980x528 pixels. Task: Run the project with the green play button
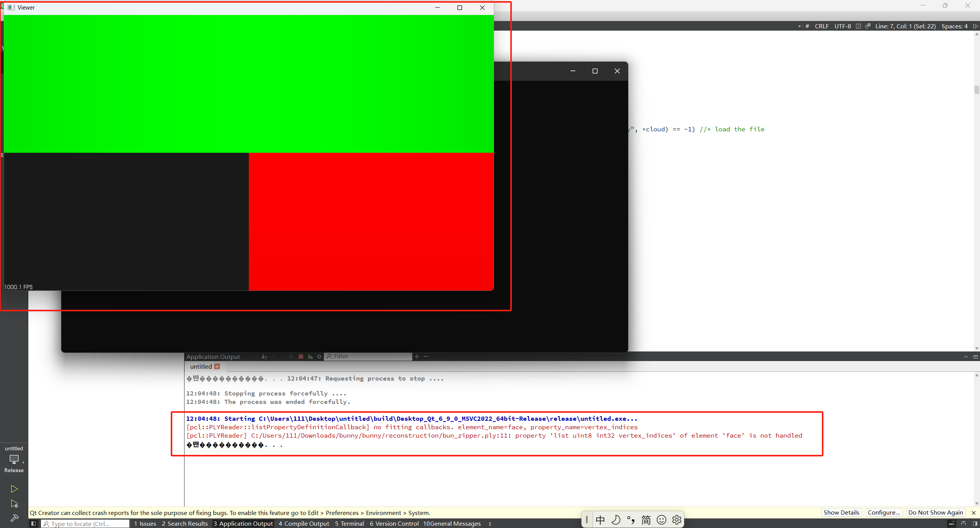point(14,489)
